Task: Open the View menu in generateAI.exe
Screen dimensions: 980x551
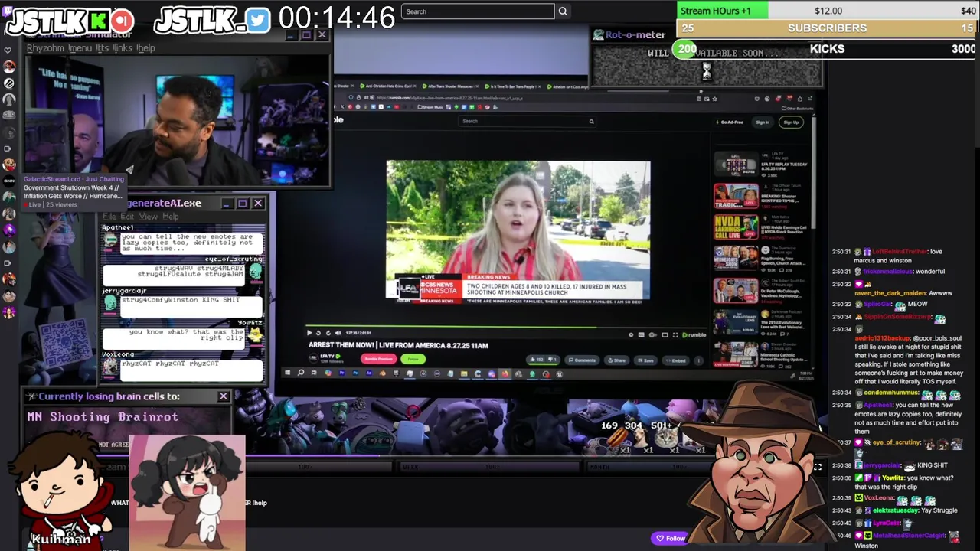Action: 148,217
